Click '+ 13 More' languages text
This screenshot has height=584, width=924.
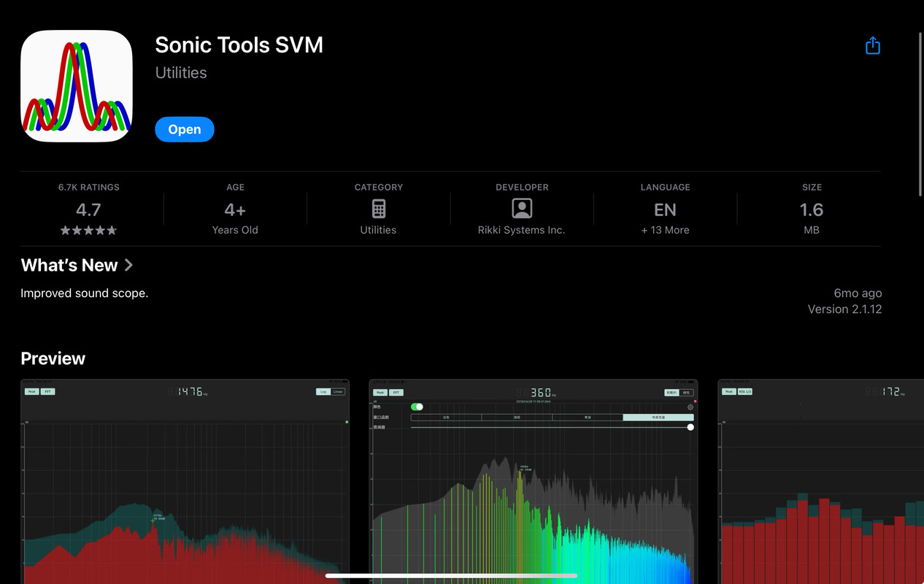coord(665,230)
